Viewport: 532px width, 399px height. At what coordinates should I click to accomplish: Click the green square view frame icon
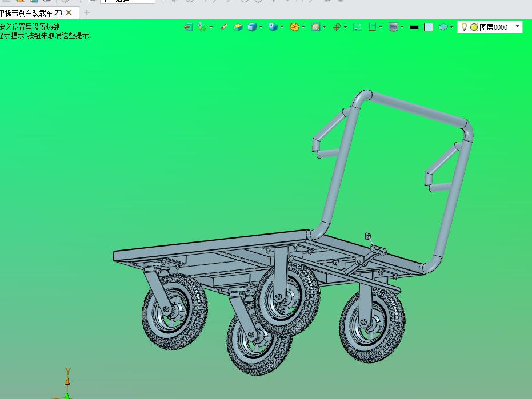pyautogui.click(x=358, y=27)
